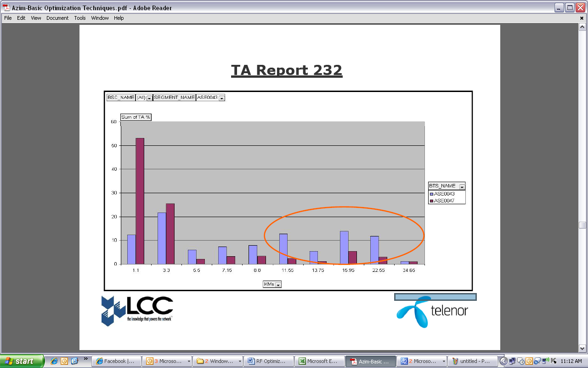Click the 1.1 x-axis label

tap(136, 271)
